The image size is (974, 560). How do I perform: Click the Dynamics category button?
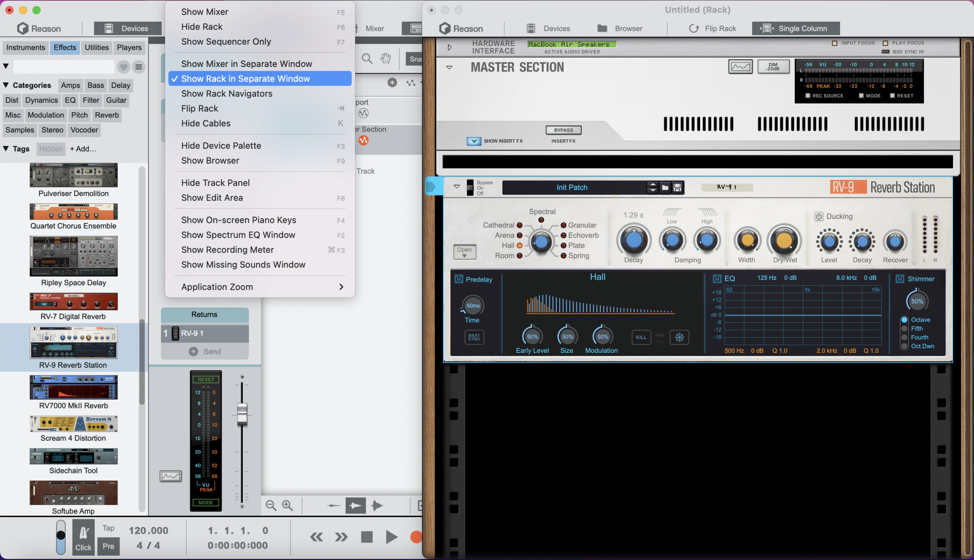41,100
